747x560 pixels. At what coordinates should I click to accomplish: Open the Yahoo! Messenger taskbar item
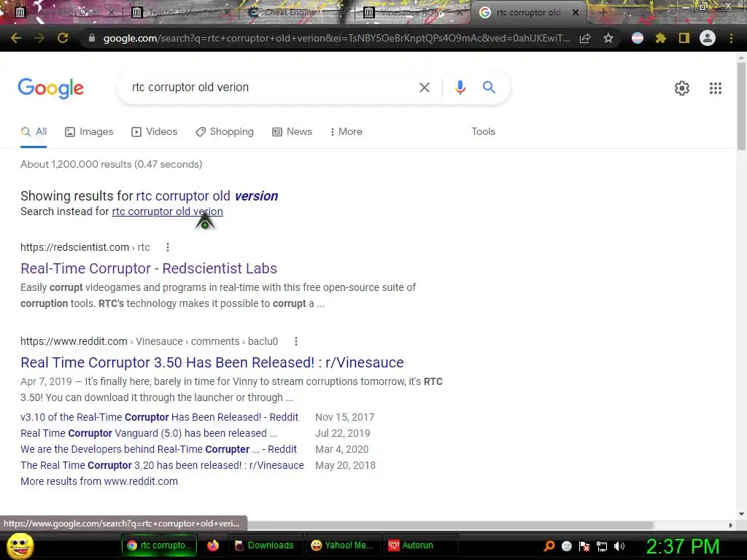(341, 545)
